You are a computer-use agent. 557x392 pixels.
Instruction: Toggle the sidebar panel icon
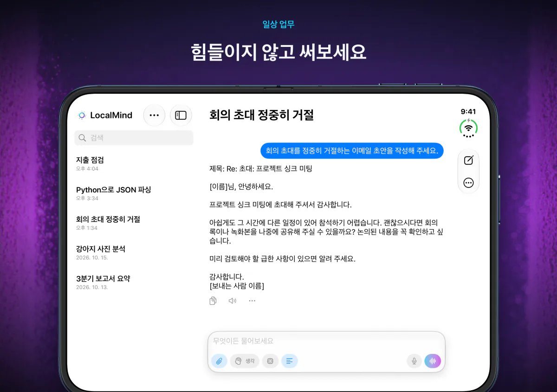[181, 115]
